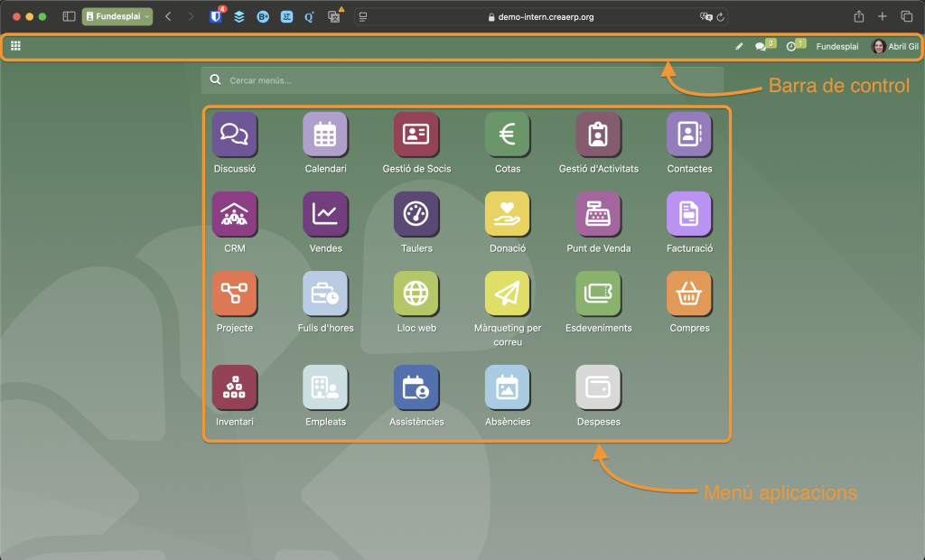Toggle the Safari sidebar

(69, 16)
